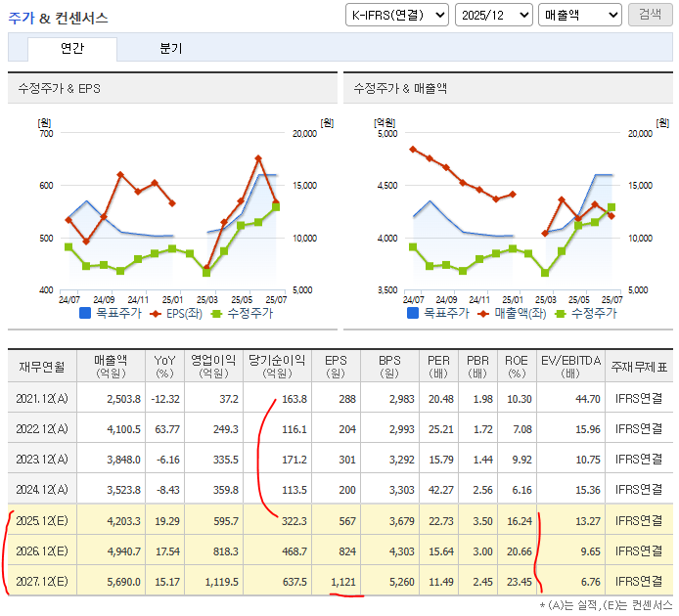The image size is (679, 616).
Task: Click revenue value 5,690.0
Action: coord(124,582)
